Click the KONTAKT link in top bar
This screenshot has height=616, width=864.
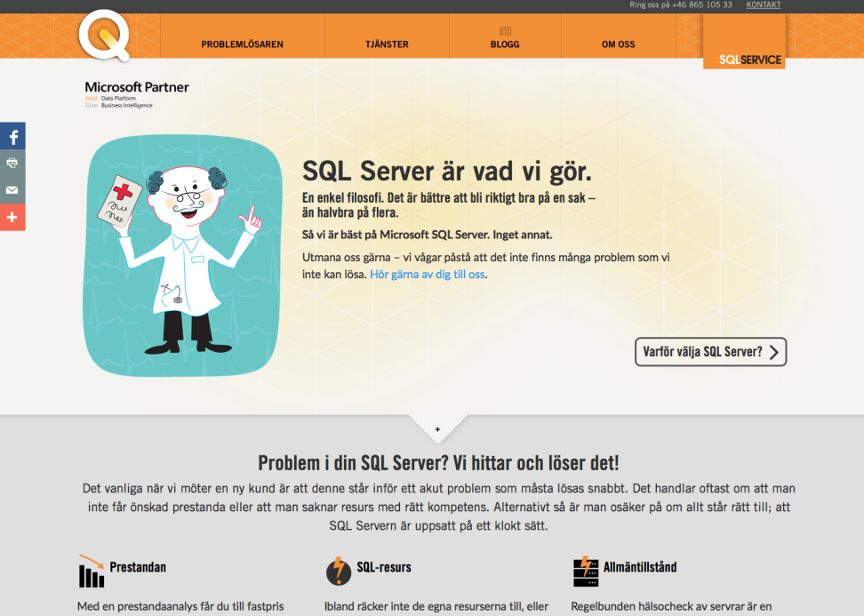tap(764, 5)
